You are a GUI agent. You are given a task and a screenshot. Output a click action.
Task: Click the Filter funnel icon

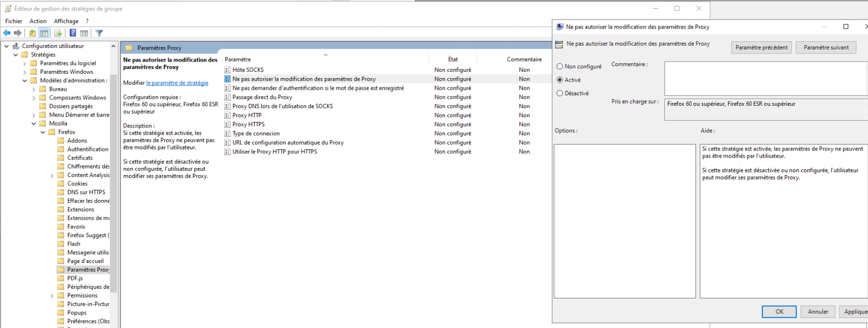[x=99, y=33]
